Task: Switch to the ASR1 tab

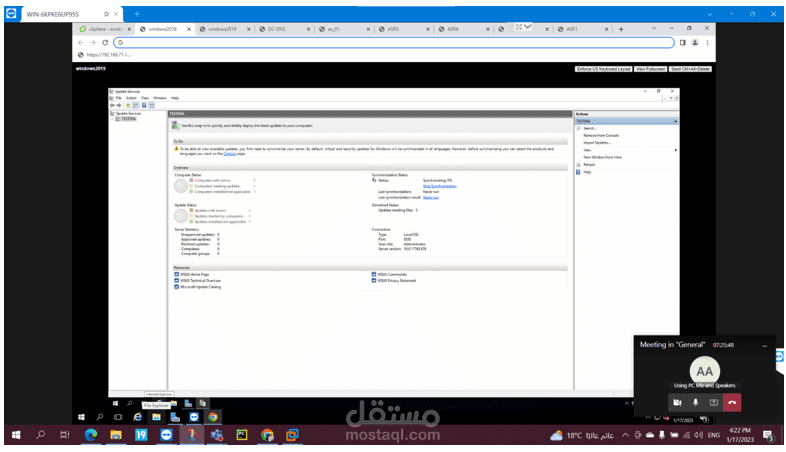Action: tap(582, 29)
